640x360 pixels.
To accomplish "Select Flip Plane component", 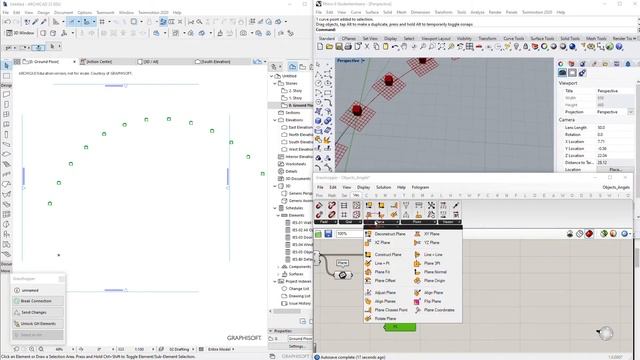I will tap(428, 301).
